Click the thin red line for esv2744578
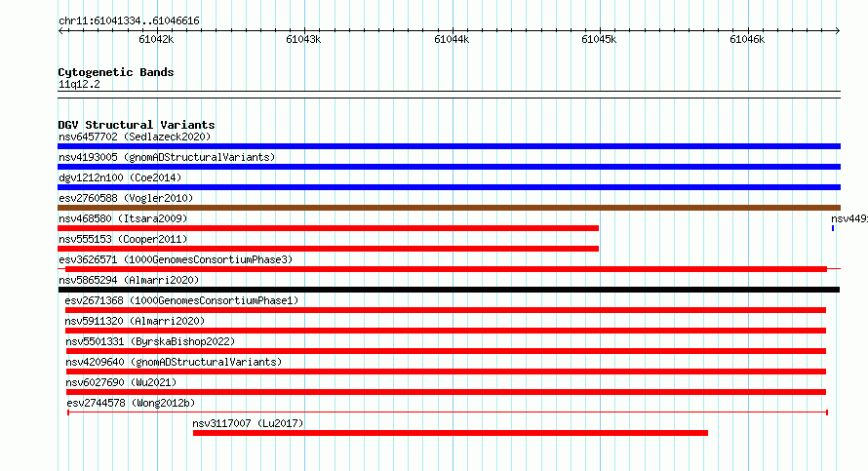The height and width of the screenshot is (471, 868). (448, 412)
